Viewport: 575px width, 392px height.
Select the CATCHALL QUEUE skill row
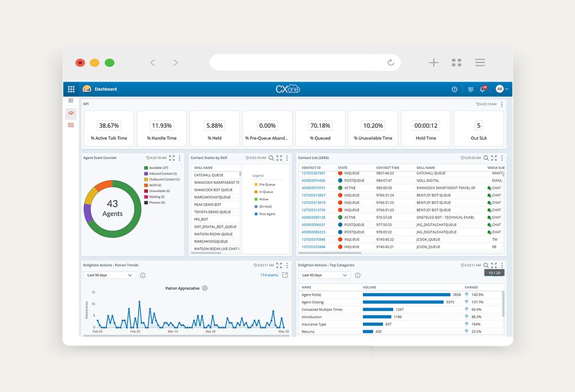[x=216, y=175]
